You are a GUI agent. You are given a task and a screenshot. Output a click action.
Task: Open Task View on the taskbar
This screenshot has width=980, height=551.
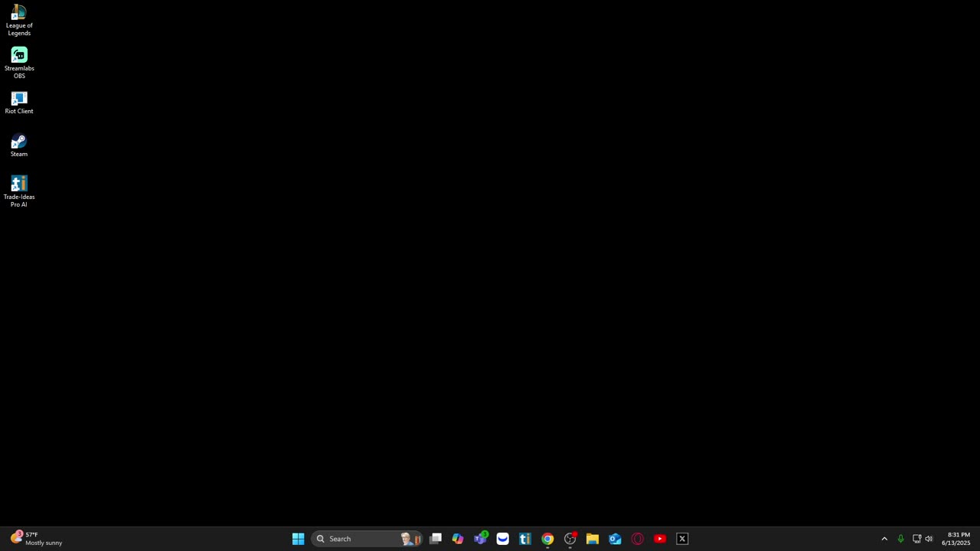(436, 539)
